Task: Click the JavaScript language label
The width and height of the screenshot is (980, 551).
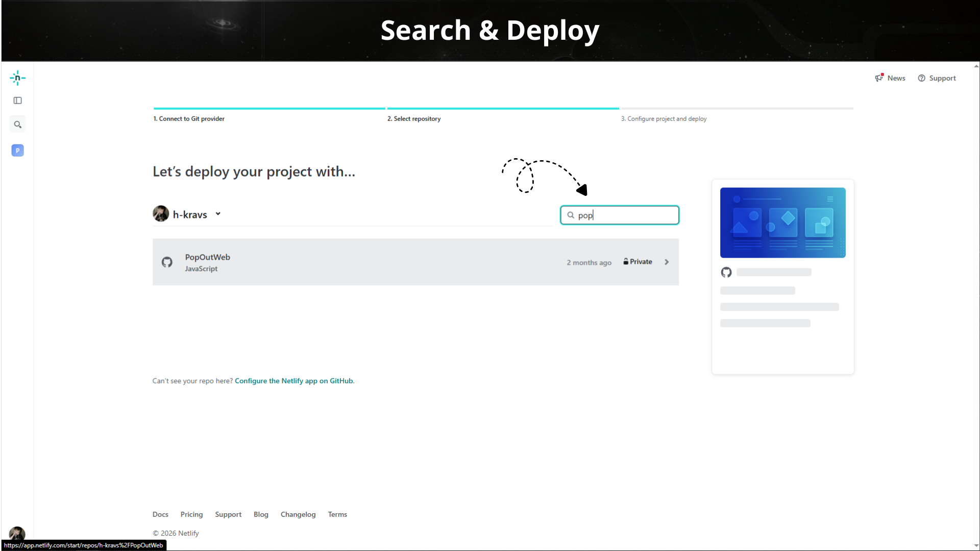Action: click(x=201, y=269)
